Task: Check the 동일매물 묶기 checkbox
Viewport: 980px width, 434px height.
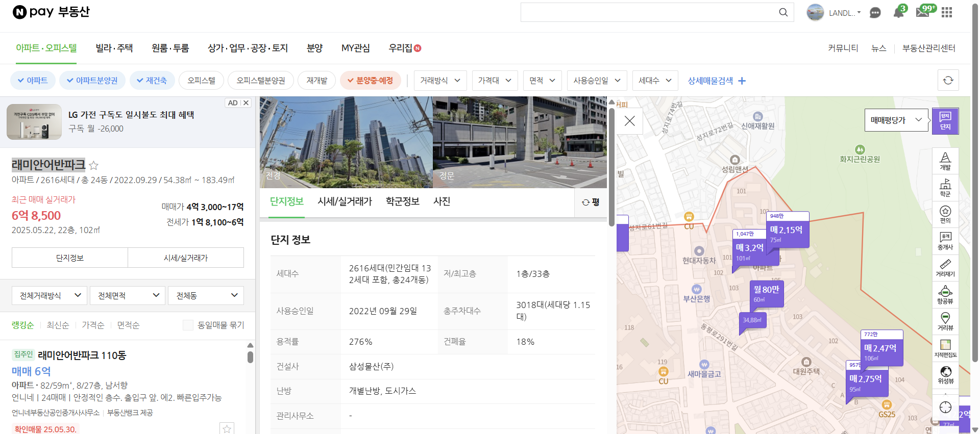Action: [188, 325]
